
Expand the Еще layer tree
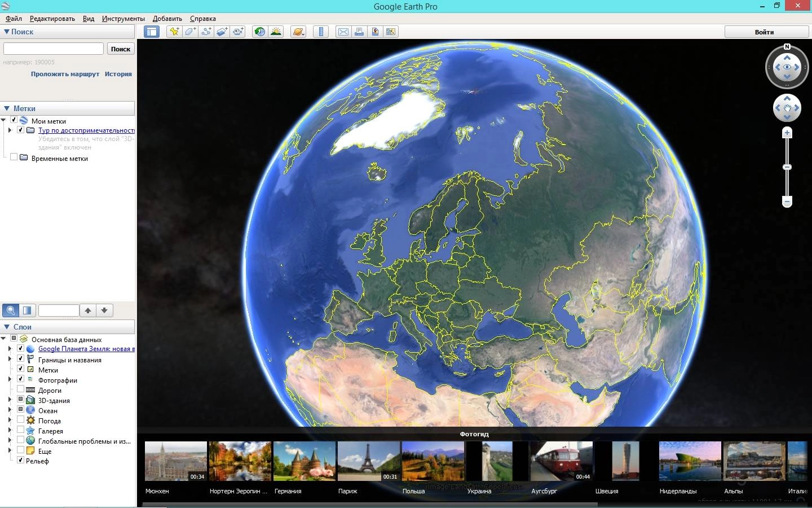pyautogui.click(x=10, y=450)
